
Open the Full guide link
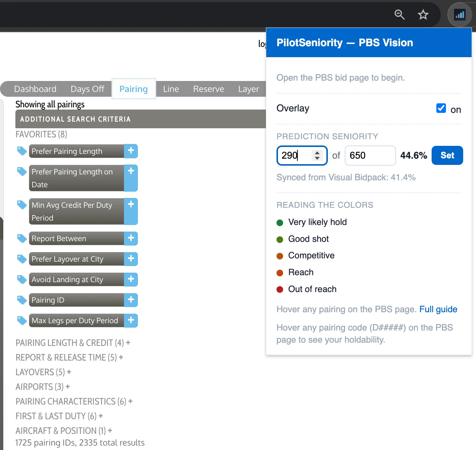[x=438, y=309]
